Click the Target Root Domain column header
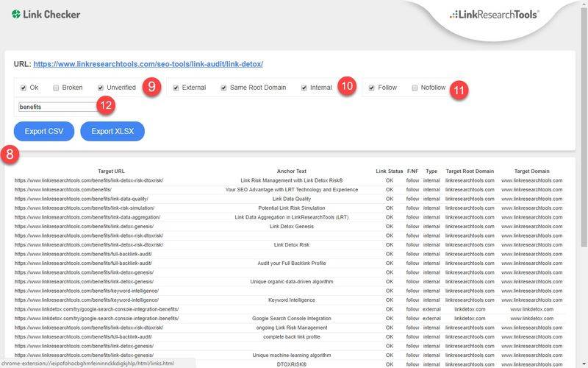 pos(470,171)
